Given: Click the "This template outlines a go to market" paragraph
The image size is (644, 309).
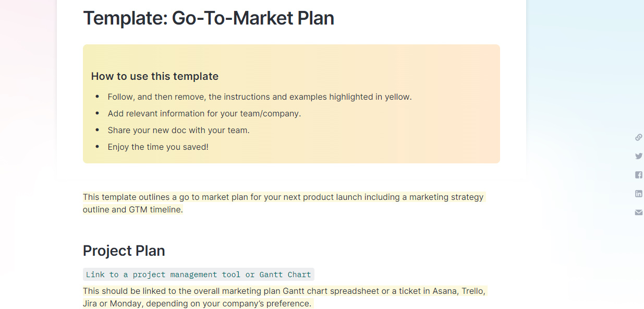Looking at the screenshot, I should coord(283,197).
